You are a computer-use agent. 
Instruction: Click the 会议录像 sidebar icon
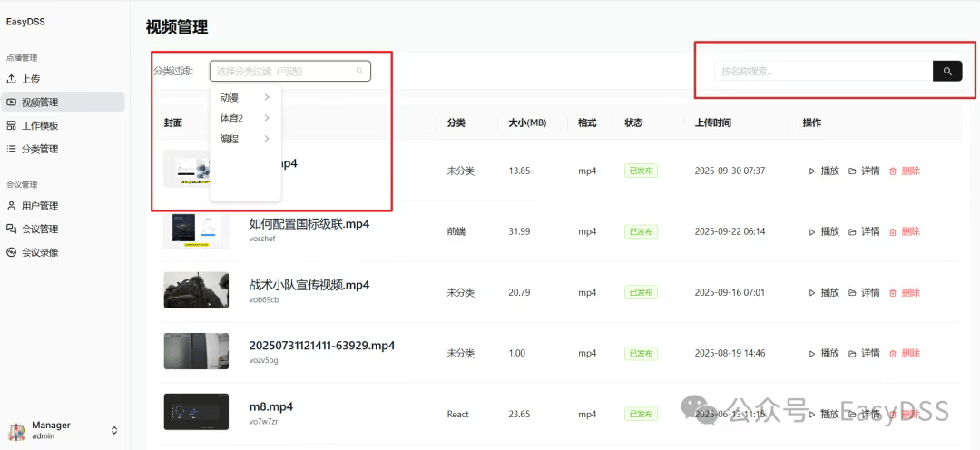12,253
